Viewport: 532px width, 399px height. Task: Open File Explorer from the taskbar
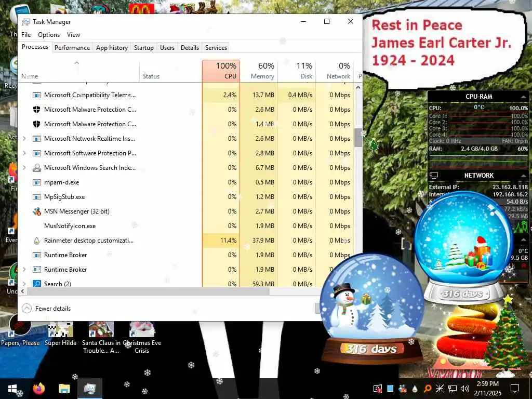point(64,389)
